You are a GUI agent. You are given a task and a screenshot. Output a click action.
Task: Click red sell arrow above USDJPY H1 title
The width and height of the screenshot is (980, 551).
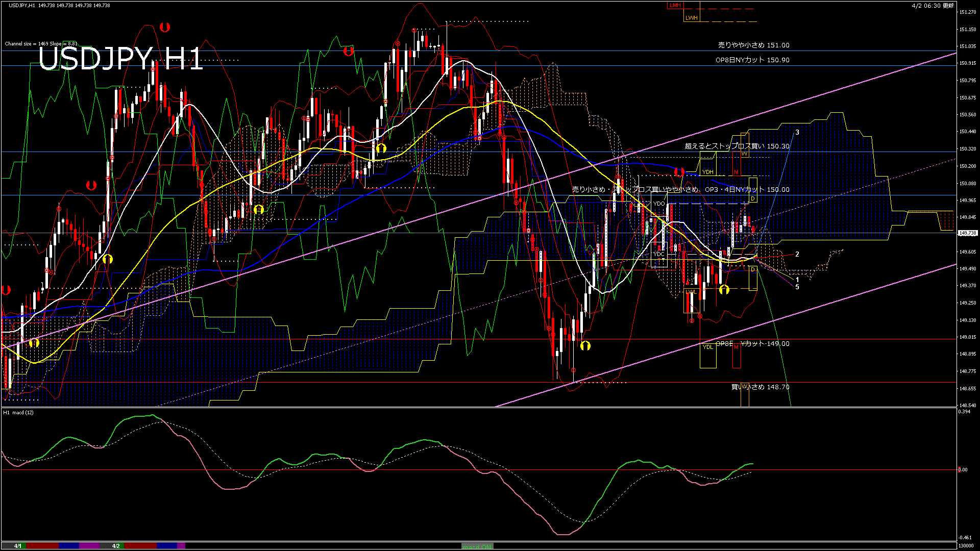point(164,27)
